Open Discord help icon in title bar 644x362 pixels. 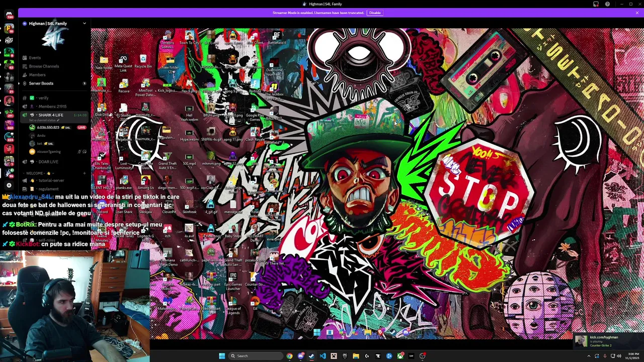[607, 4]
